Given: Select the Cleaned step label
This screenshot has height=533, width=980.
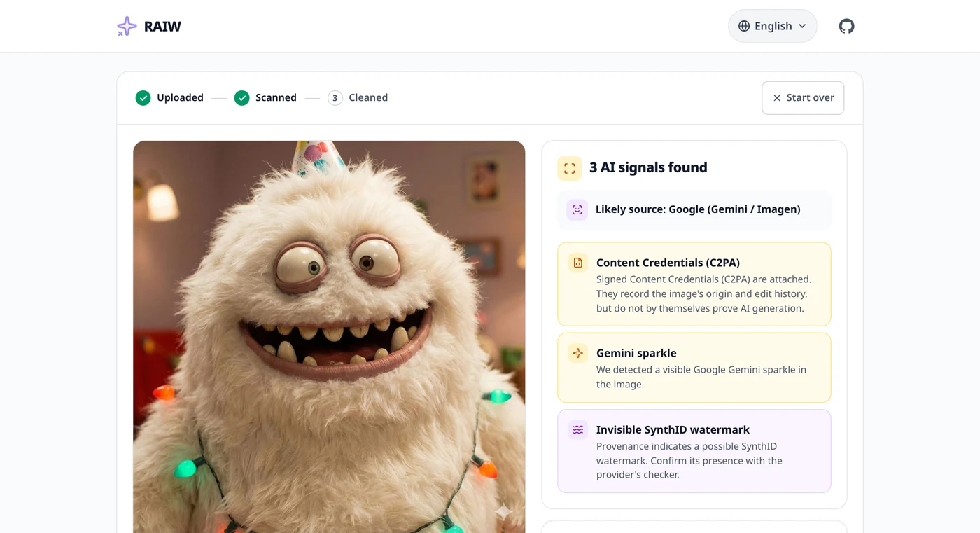Looking at the screenshot, I should [368, 98].
